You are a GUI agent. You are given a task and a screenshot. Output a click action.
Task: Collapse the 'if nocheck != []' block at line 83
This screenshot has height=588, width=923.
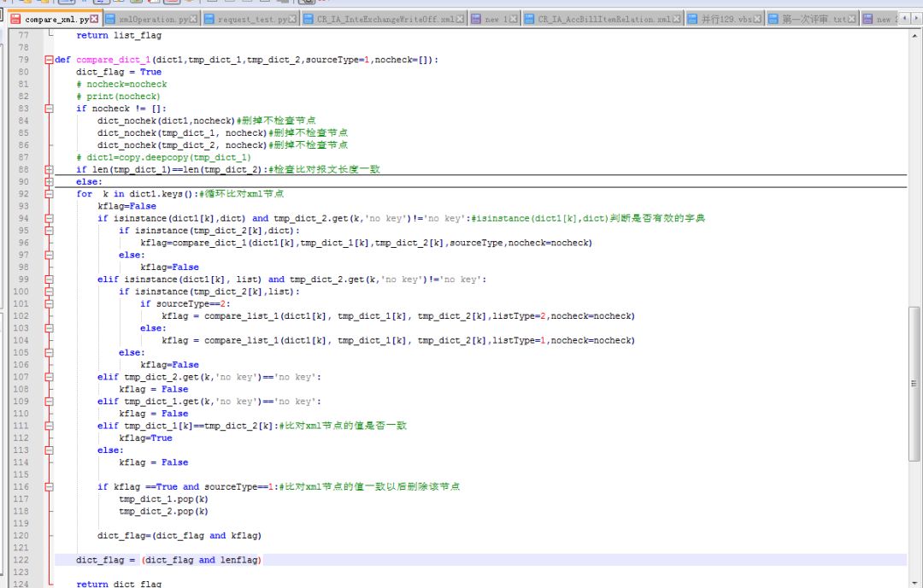[49, 109]
